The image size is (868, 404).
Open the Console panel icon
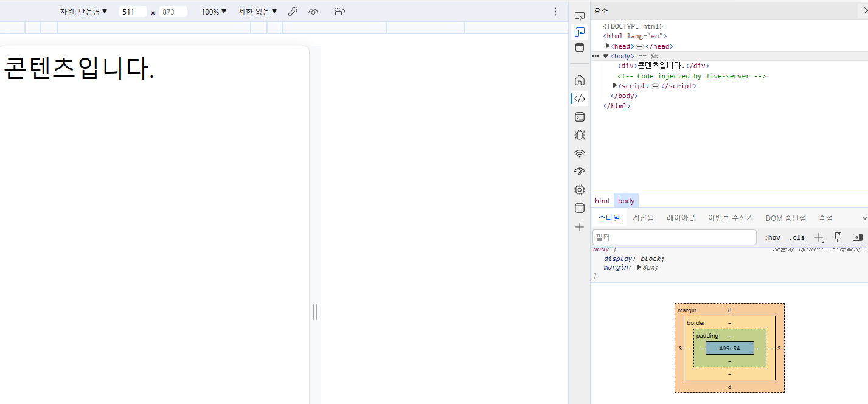point(579,117)
